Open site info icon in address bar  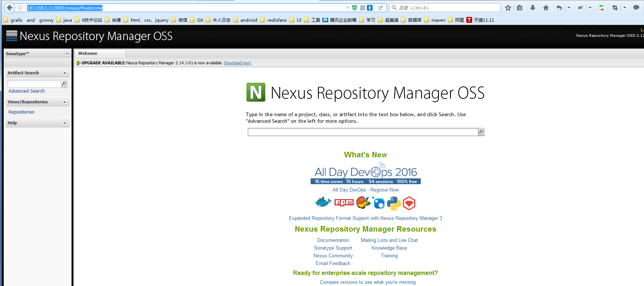20,8
